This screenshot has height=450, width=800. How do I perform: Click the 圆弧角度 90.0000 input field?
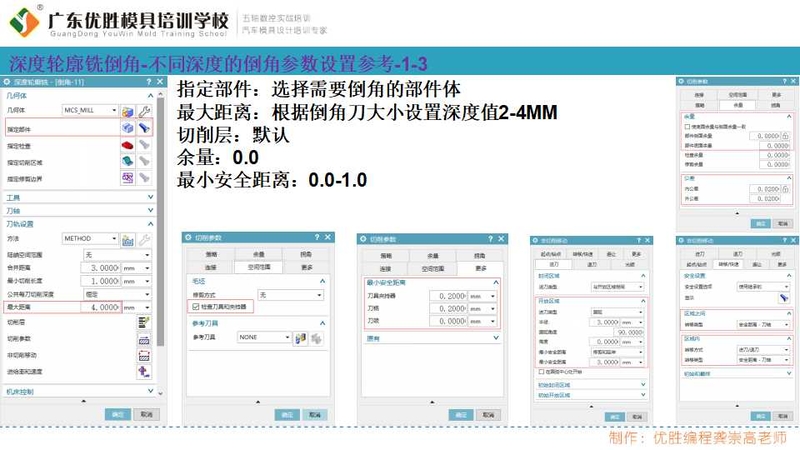pyautogui.click(x=630, y=332)
